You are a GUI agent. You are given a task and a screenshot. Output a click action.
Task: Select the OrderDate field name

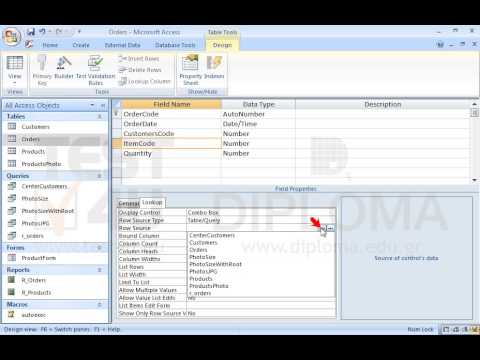point(171,124)
